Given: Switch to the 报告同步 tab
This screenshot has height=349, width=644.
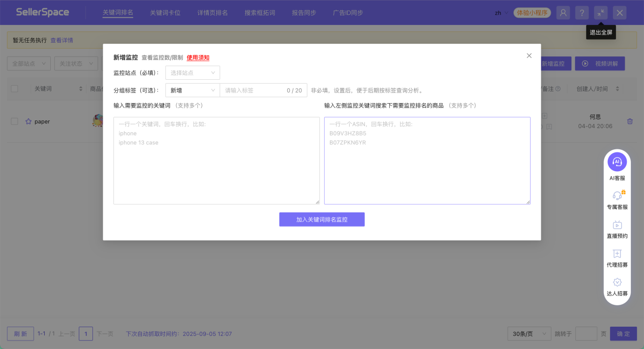Looking at the screenshot, I should click(x=304, y=13).
